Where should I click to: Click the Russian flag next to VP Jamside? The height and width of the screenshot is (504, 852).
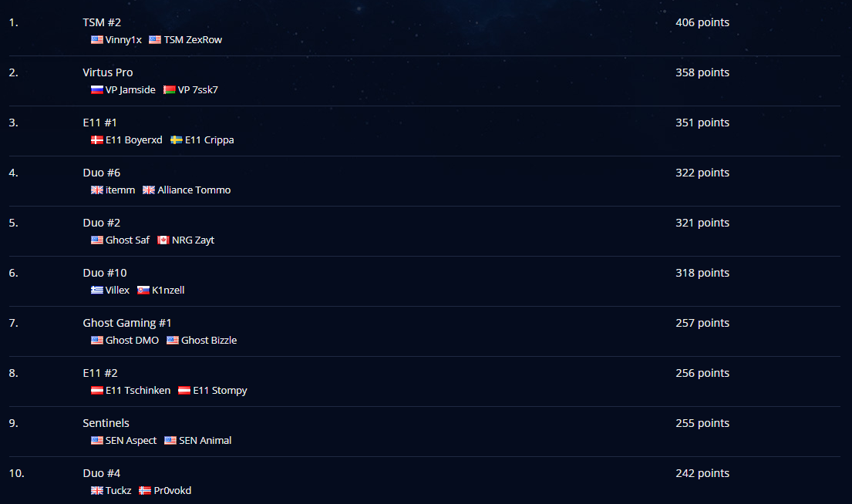(96, 89)
